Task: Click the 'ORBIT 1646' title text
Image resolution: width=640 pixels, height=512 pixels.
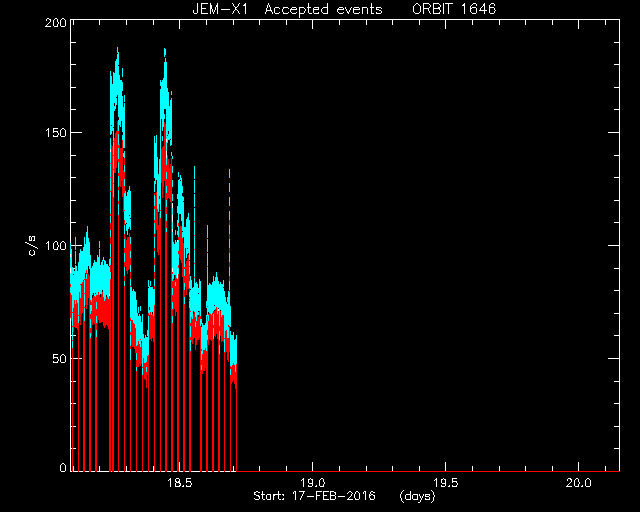Action: coord(454,9)
